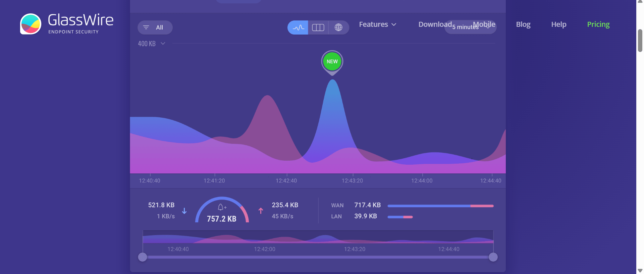This screenshot has height=274, width=644.
Task: Open the Help page
Action: (559, 24)
